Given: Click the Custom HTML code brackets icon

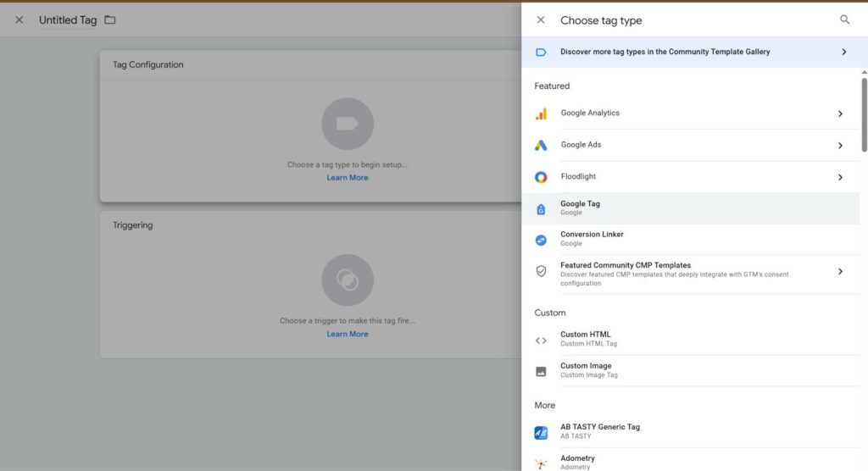Looking at the screenshot, I should tap(541, 341).
